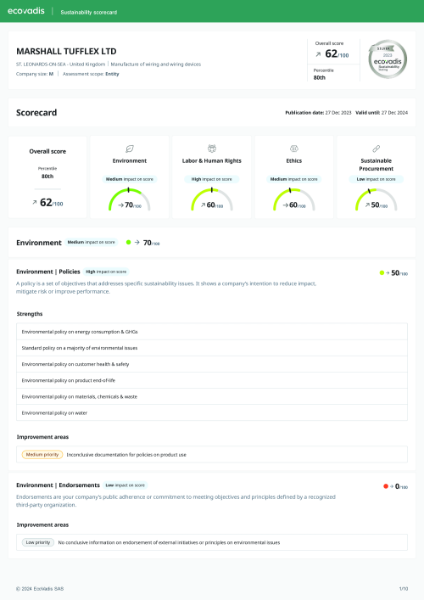424x600 pixels.
Task: Click the row Environmental policy on energy consumption & GHGs
Action: (x=212, y=332)
